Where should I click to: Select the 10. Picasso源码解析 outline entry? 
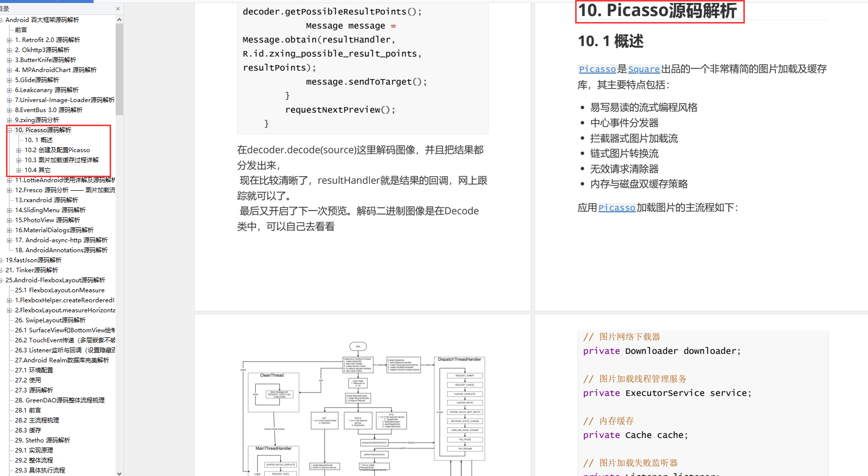coord(43,130)
